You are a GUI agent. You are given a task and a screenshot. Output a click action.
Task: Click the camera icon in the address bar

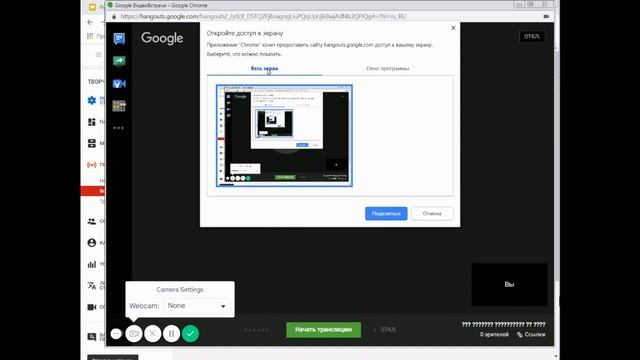[x=546, y=16]
